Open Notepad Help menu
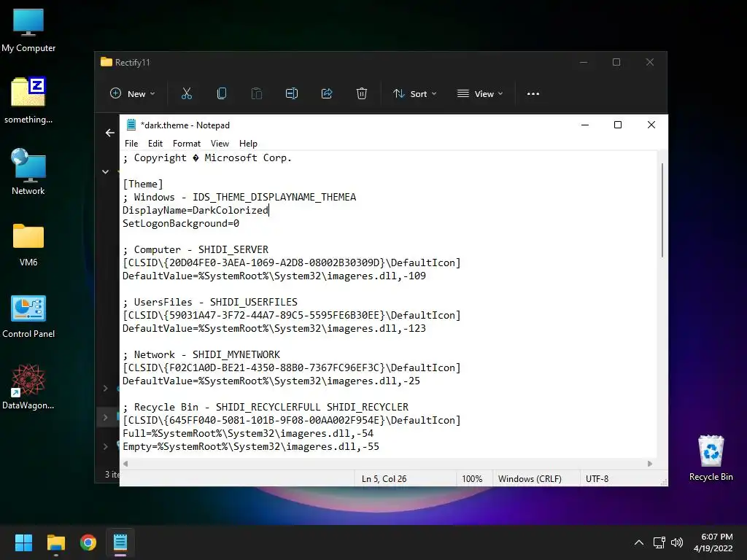Viewport: 747px width, 560px height. click(x=248, y=144)
